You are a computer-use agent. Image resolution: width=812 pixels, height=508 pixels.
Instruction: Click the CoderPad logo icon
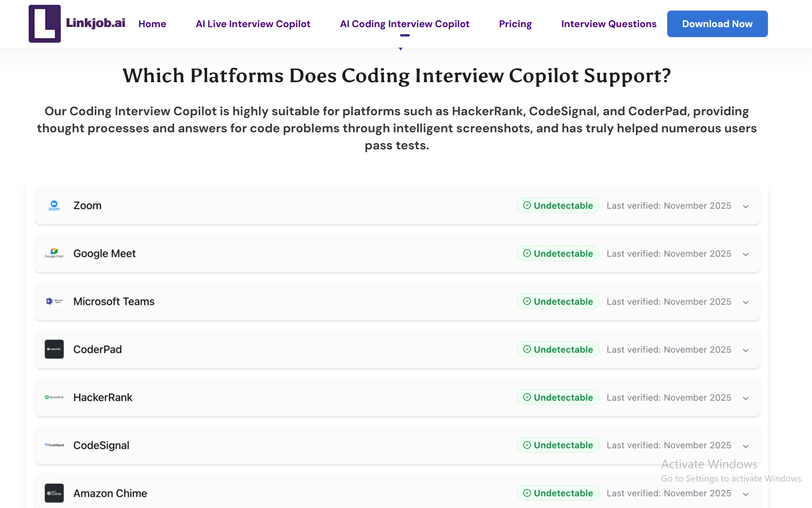pyautogui.click(x=54, y=349)
